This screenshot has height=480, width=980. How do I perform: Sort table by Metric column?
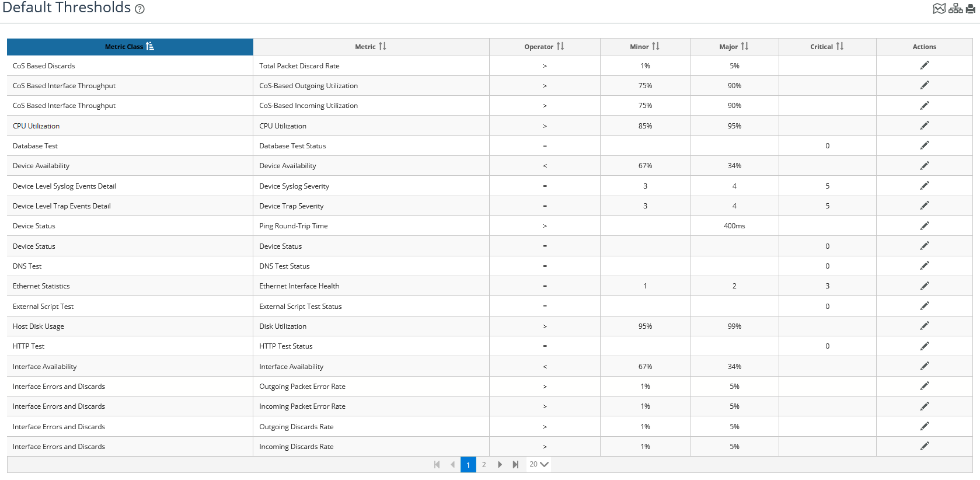[x=371, y=47]
